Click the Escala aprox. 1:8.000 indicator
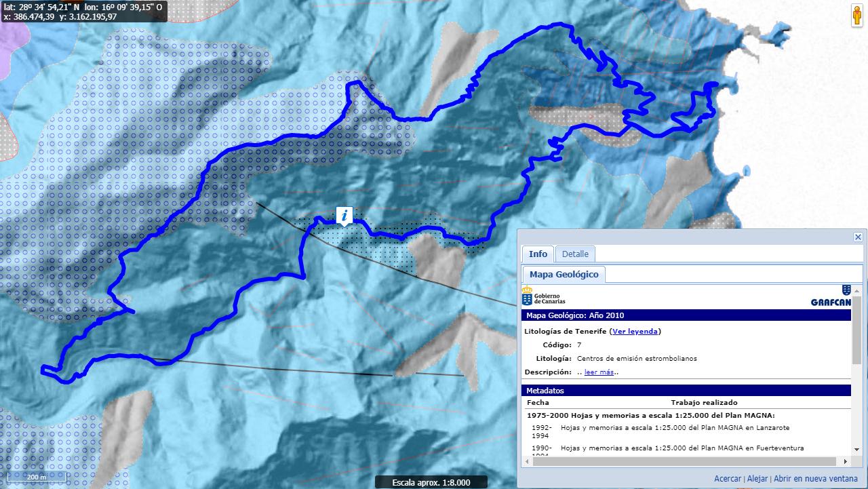 [431, 483]
